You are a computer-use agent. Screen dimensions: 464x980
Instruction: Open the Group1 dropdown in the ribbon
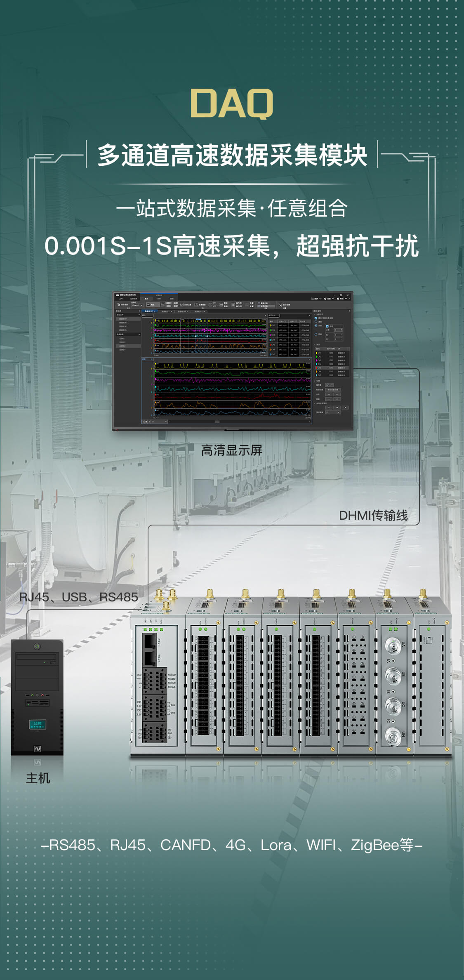pos(137,305)
